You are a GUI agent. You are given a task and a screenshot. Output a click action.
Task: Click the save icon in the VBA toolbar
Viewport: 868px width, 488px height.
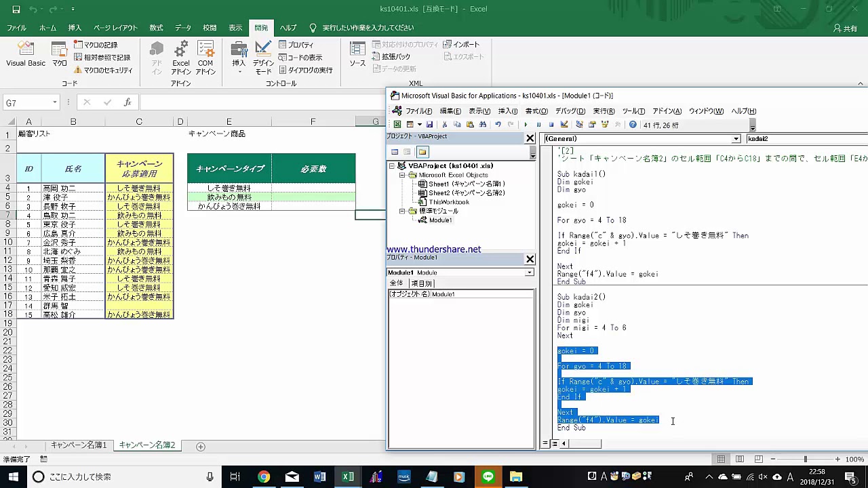(x=429, y=125)
